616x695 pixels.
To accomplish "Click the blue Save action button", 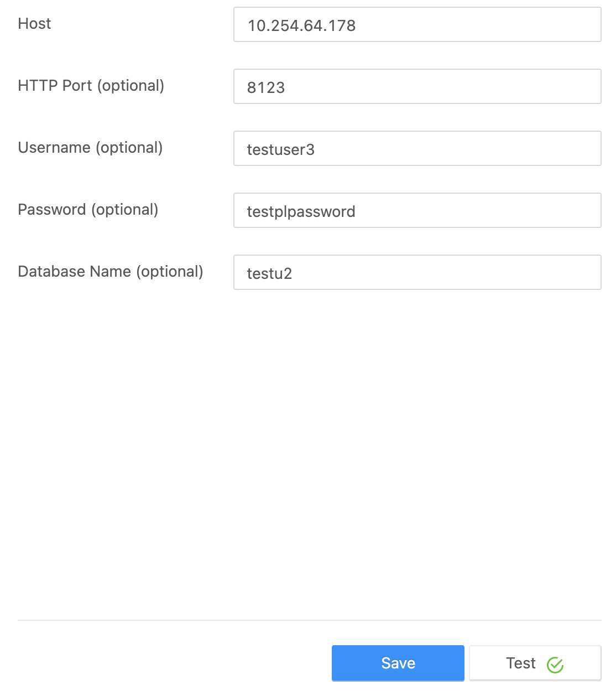I will (398, 663).
